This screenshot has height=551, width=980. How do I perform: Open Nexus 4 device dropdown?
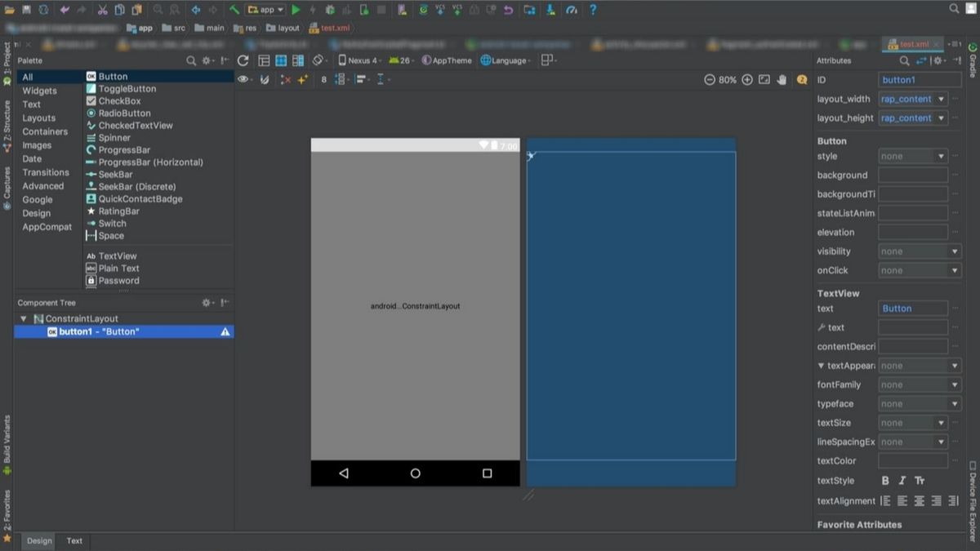click(x=359, y=60)
